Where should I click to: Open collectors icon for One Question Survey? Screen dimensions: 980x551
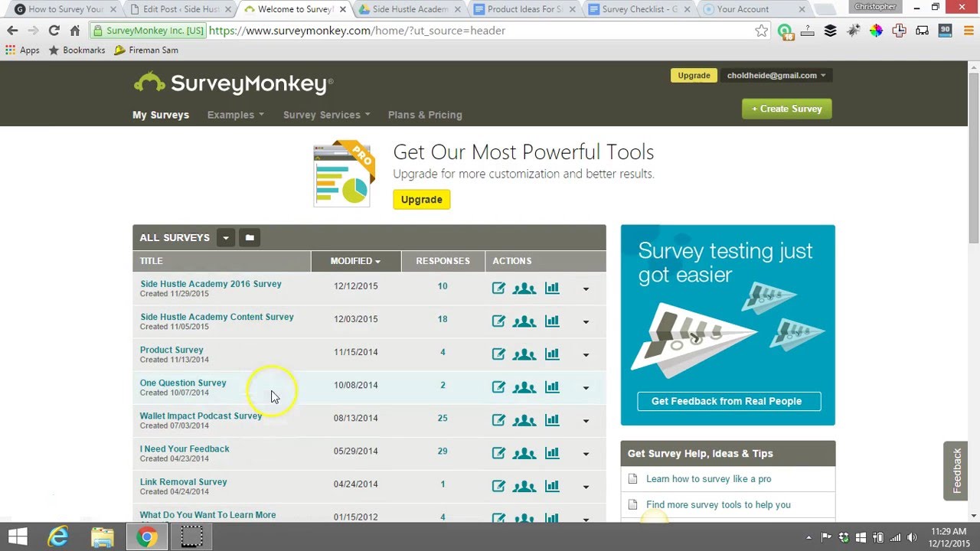[x=524, y=387]
